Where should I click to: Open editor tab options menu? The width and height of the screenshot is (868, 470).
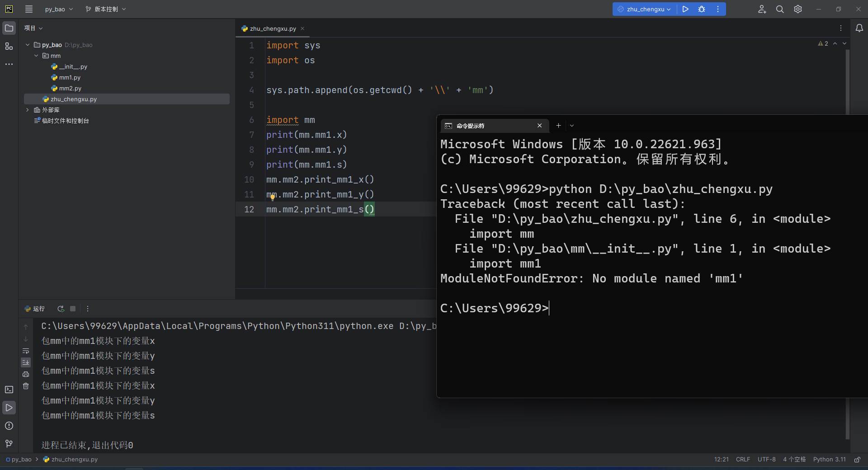click(x=841, y=28)
